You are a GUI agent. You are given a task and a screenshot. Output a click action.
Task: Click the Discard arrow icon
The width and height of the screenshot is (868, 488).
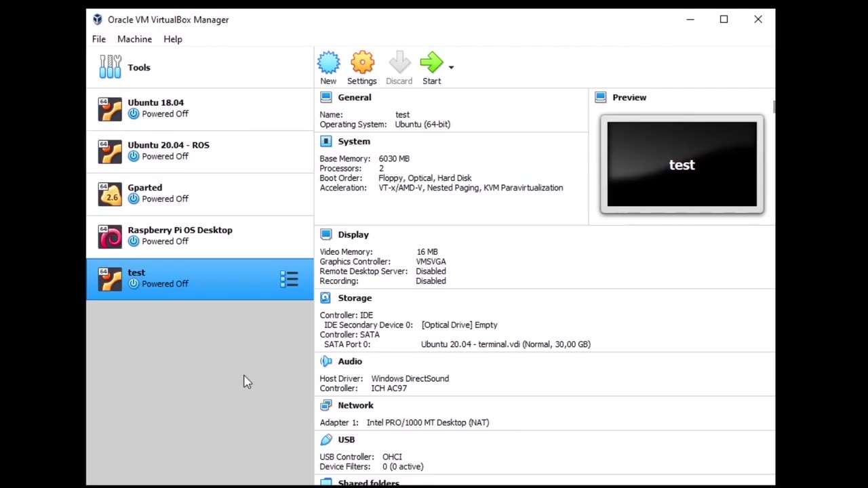(399, 63)
